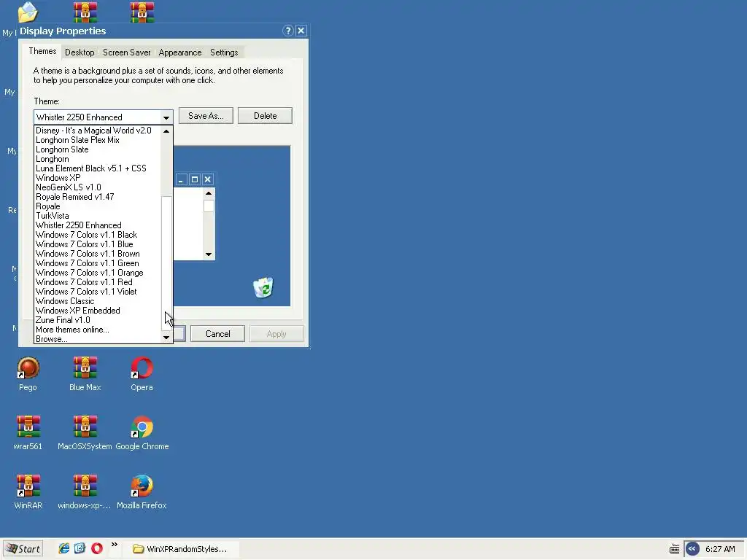This screenshot has height=560, width=747.
Task: Select Disney - It's a Magical World v2.0
Action: pos(98,131)
